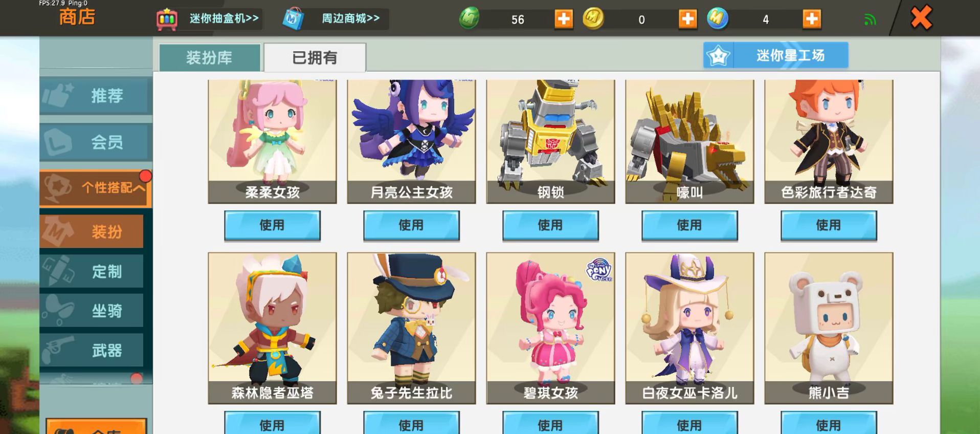Open 迷你星工场 star workshop
This screenshot has width=980, height=434.
(x=775, y=55)
